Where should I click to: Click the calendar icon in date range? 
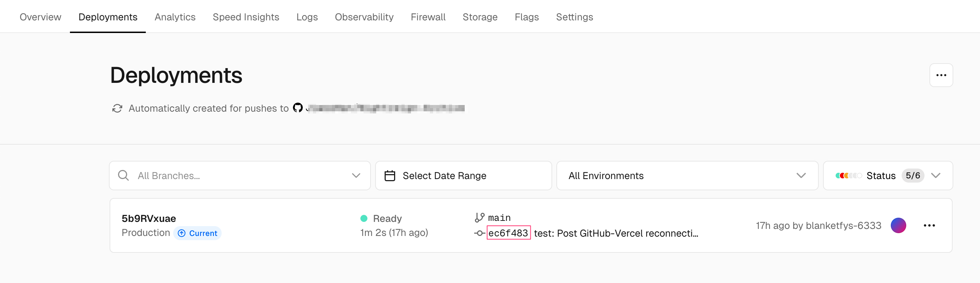(x=390, y=176)
